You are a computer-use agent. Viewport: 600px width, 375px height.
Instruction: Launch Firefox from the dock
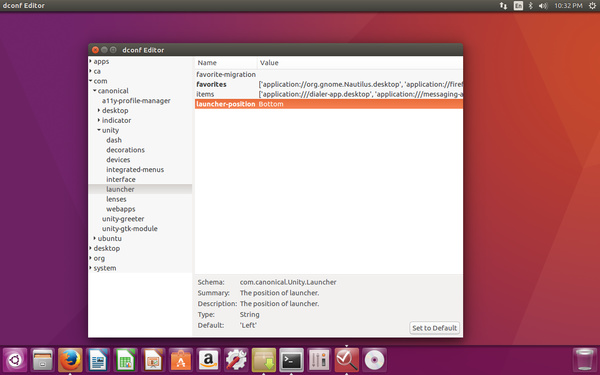(70, 360)
